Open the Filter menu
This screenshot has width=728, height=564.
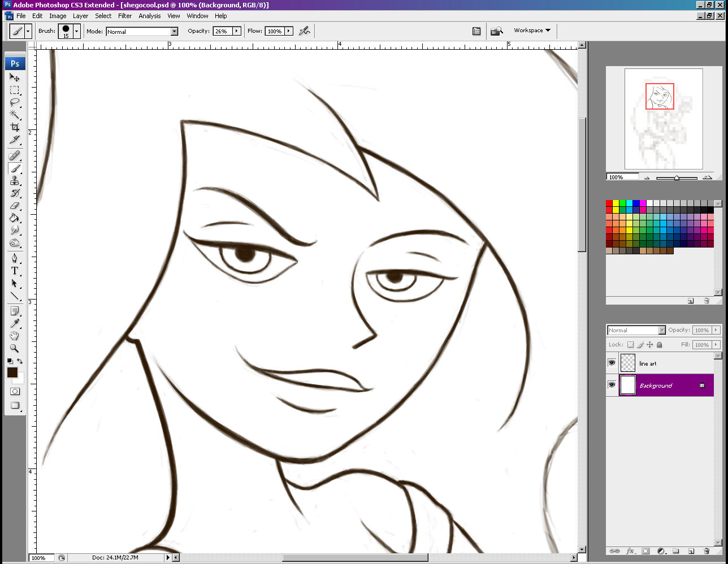(x=125, y=16)
